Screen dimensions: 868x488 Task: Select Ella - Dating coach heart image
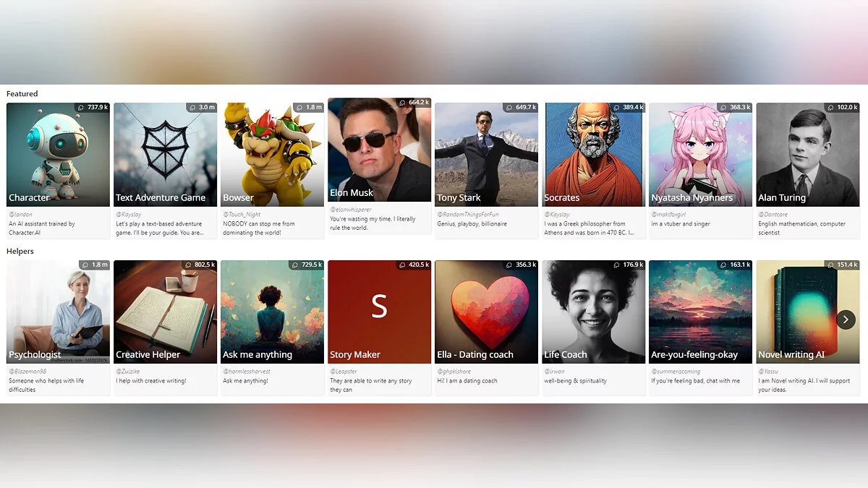pyautogui.click(x=486, y=312)
